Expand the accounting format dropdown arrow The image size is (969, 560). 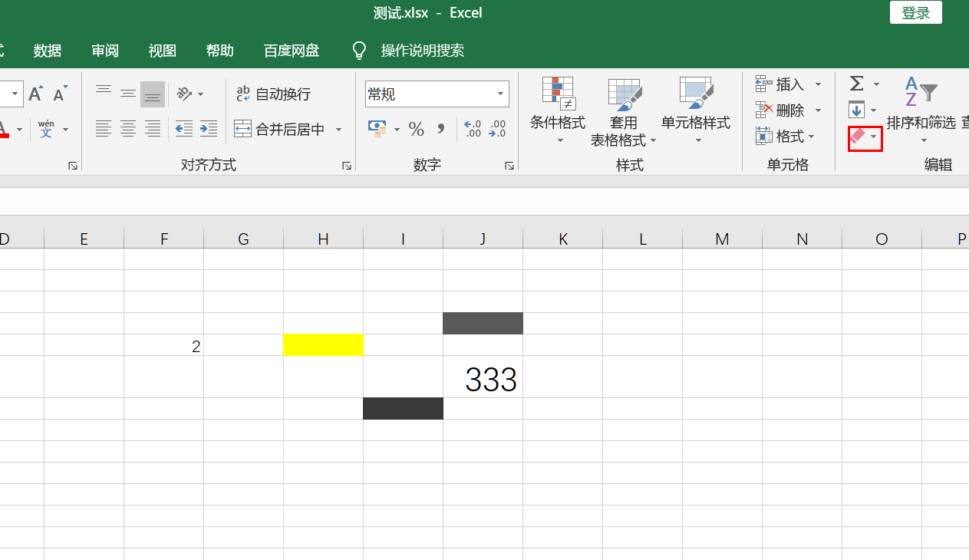coord(397,129)
